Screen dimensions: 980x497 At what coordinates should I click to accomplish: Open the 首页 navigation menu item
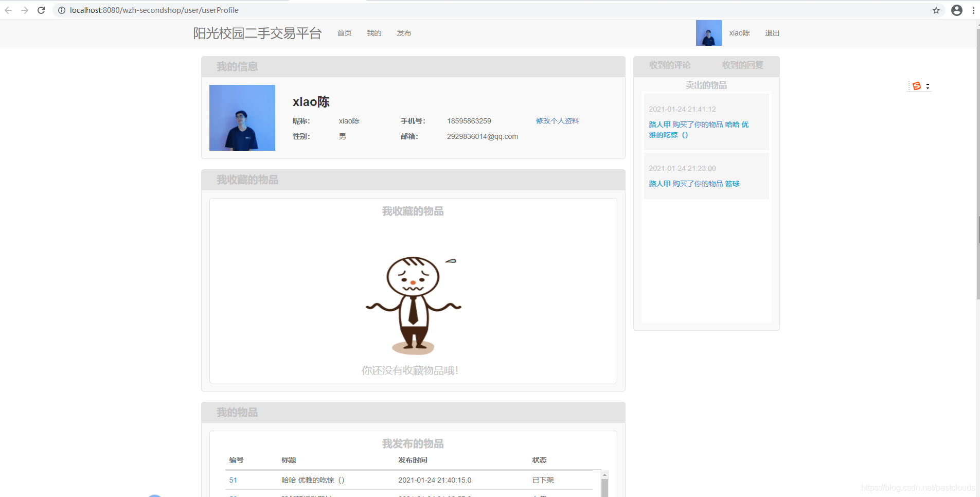point(344,32)
